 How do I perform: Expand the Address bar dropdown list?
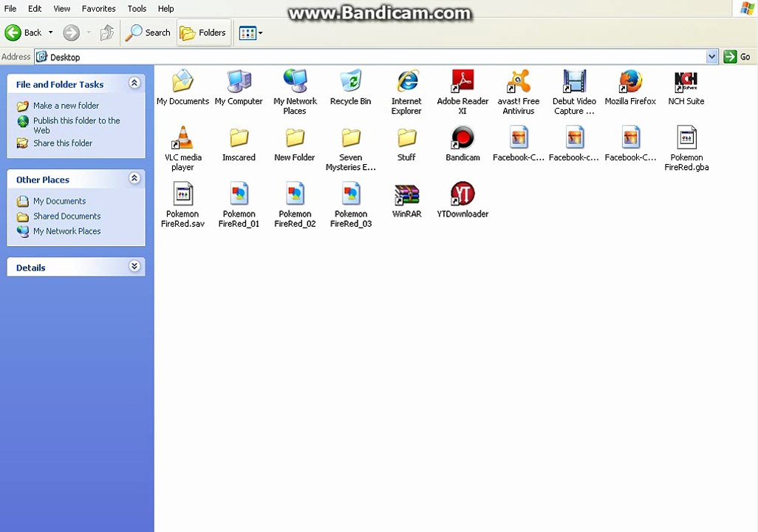tap(711, 57)
